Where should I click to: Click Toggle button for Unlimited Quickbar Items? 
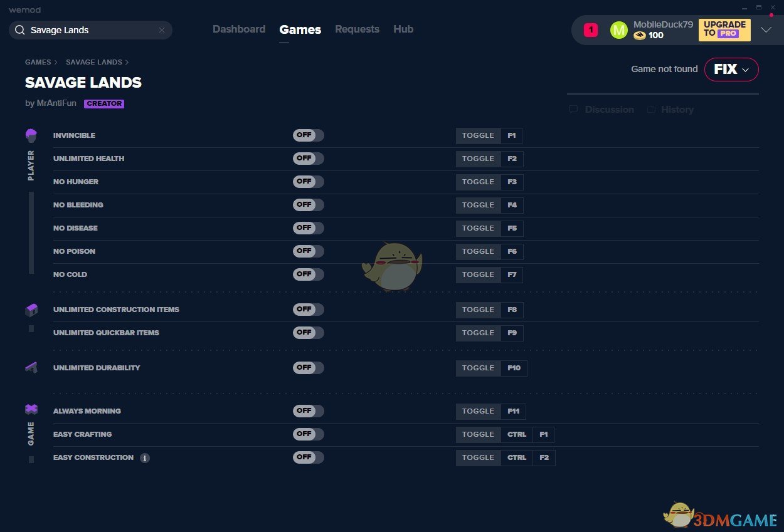(x=479, y=333)
